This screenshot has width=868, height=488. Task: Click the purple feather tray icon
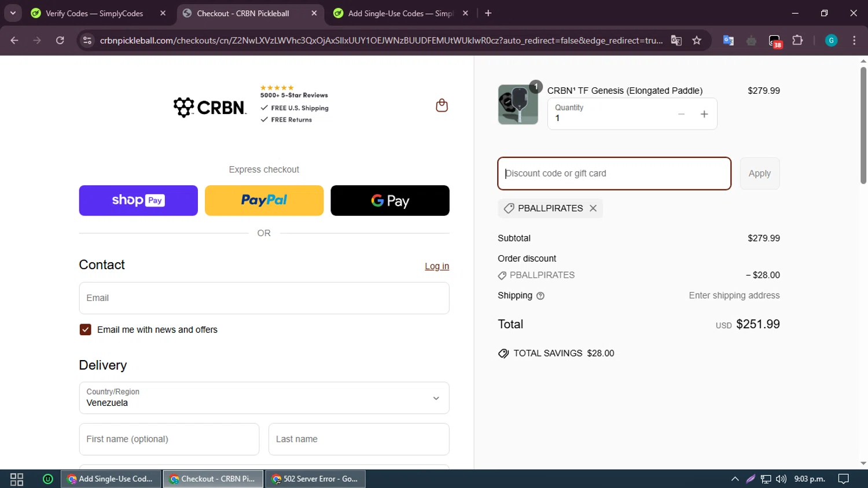[751, 479]
